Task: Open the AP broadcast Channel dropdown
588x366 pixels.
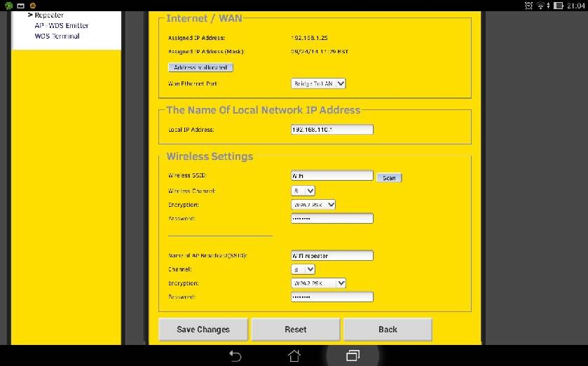Action: tap(303, 269)
